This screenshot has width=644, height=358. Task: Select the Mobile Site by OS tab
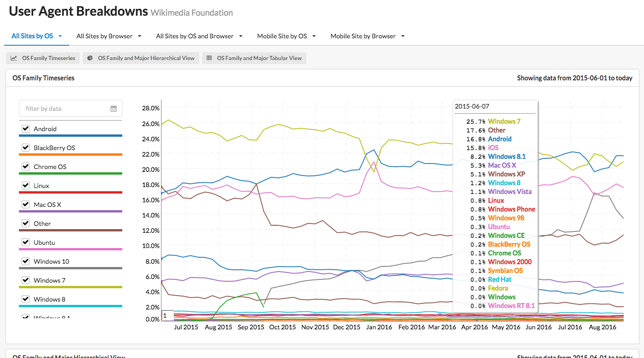(281, 36)
